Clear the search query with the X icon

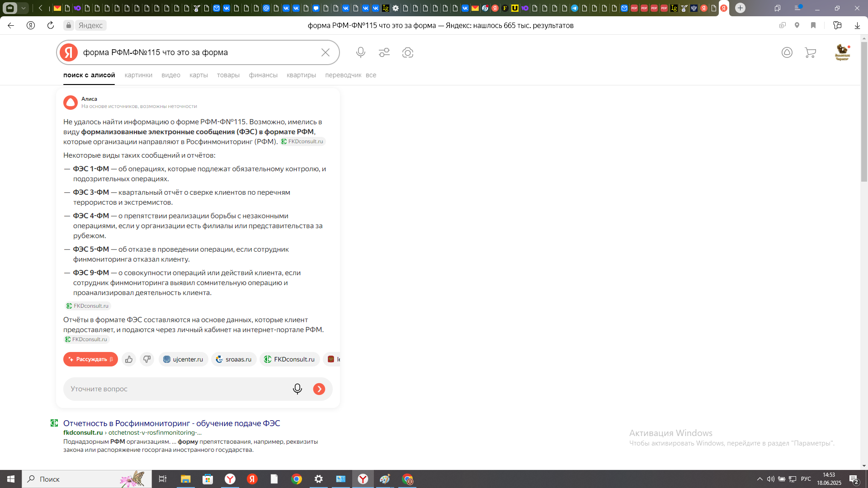coord(325,52)
